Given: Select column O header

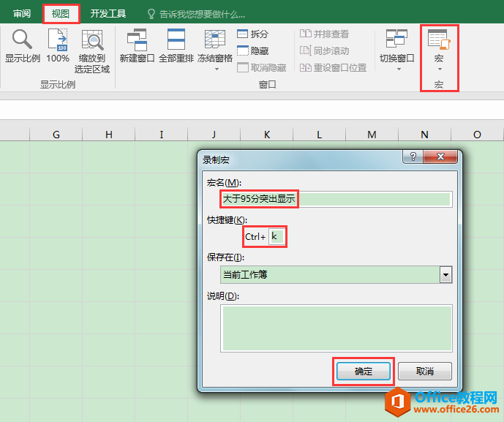Looking at the screenshot, I should [478, 135].
